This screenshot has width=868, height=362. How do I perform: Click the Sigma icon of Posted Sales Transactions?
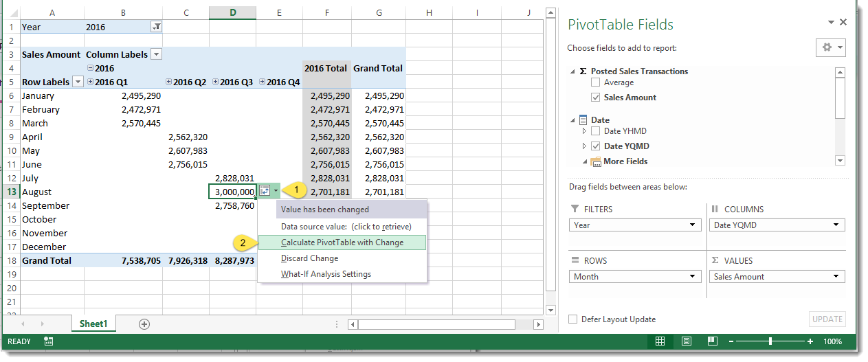[583, 71]
